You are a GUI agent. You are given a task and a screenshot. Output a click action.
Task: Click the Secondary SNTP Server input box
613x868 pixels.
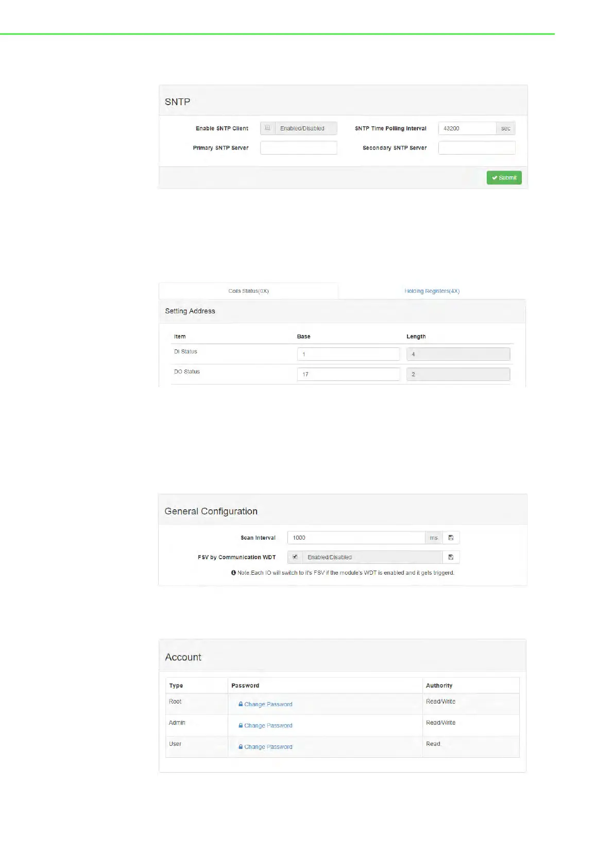(x=476, y=148)
